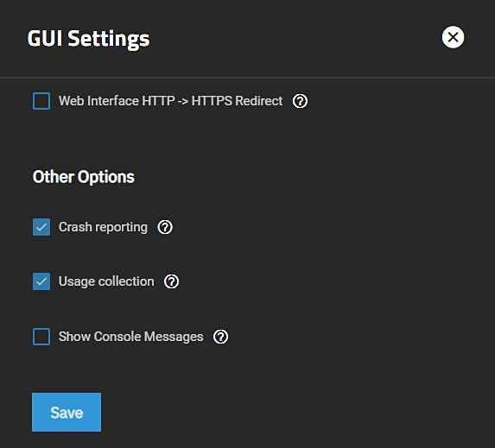Click the 'Web Interface HTTP -> HTTPS Redirect' label
Viewport: 495px width, 448px height.
tap(170, 101)
